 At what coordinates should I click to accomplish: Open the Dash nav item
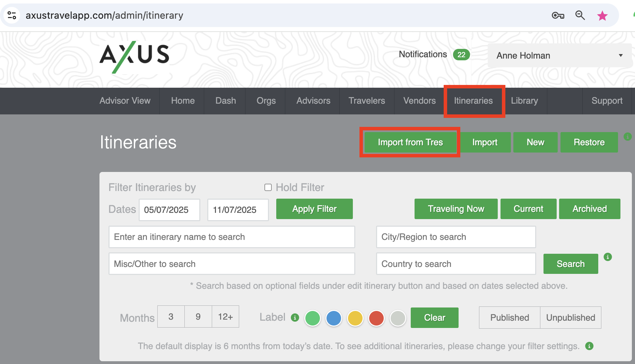pos(226,101)
